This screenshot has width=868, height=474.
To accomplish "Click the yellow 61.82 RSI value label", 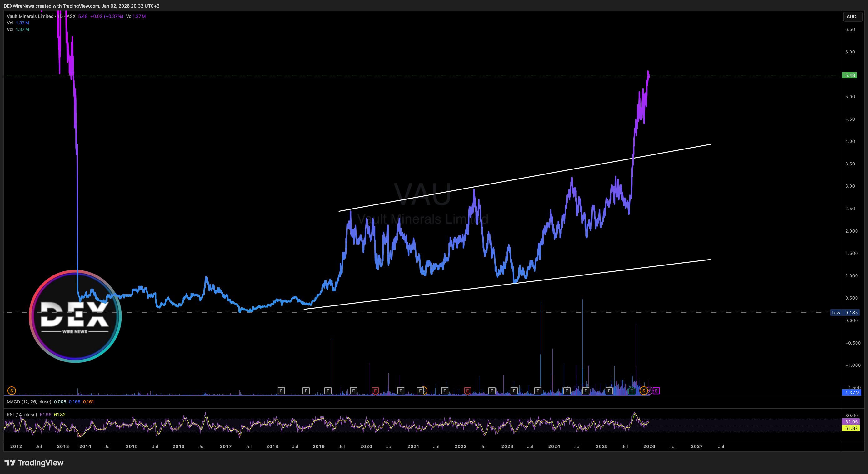I will (851, 428).
